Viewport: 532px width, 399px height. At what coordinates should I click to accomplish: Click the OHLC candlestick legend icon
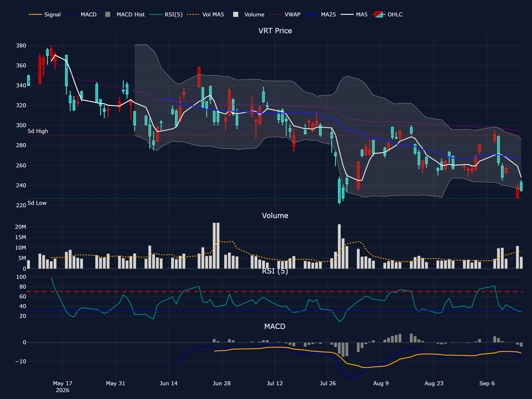click(x=379, y=14)
